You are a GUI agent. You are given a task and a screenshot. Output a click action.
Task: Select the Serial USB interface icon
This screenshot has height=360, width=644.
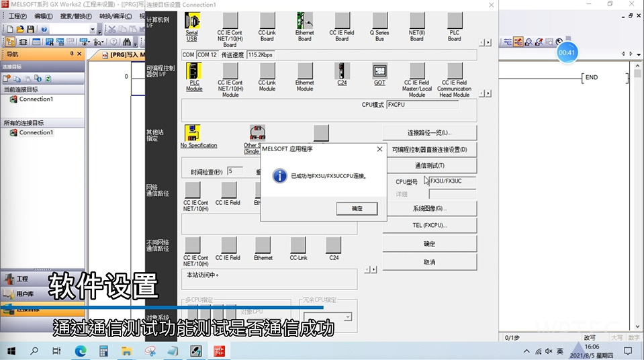point(192,21)
